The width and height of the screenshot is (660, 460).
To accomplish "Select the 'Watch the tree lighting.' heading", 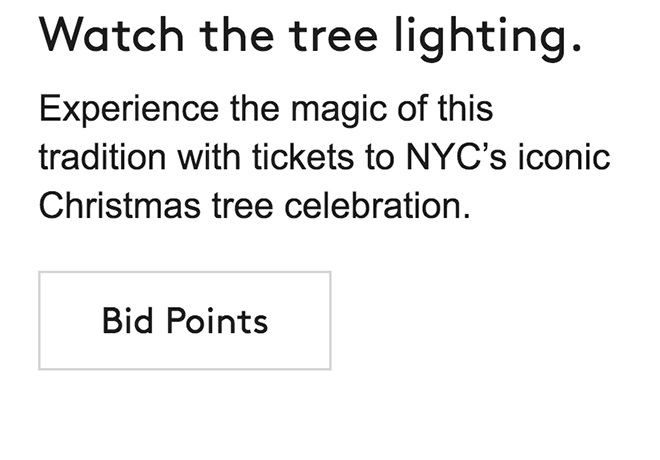I will [310, 38].
